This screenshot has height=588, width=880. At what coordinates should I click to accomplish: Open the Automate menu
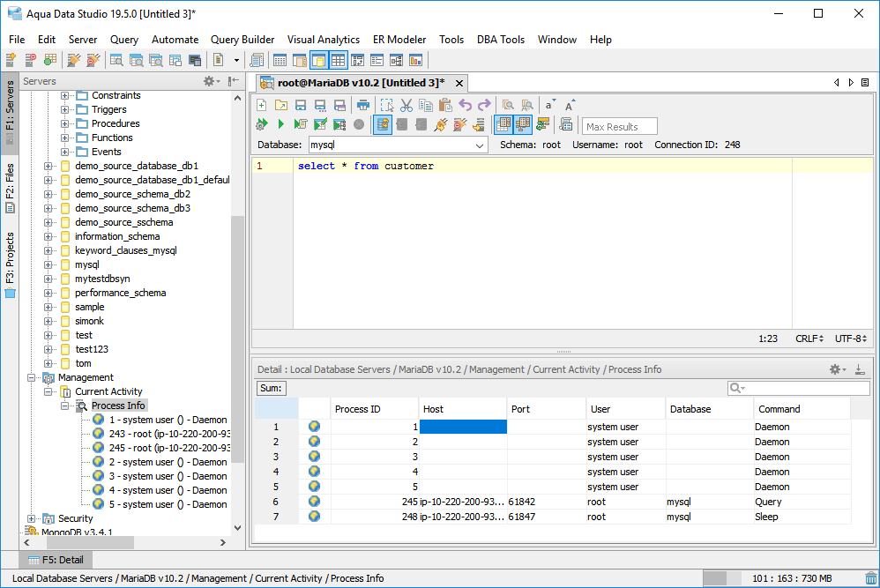click(175, 40)
